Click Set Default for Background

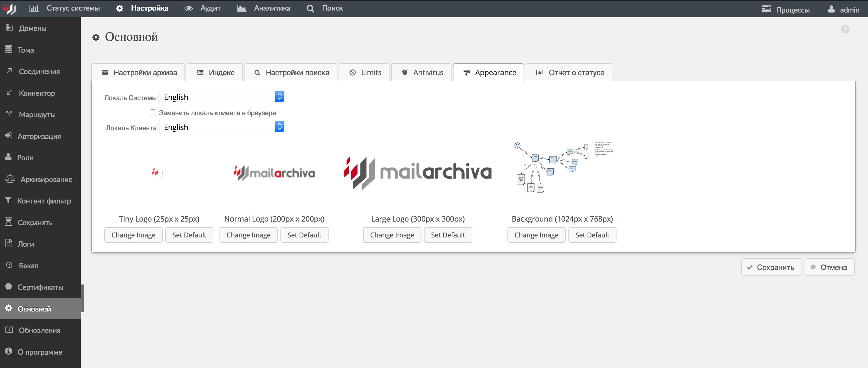coord(592,235)
